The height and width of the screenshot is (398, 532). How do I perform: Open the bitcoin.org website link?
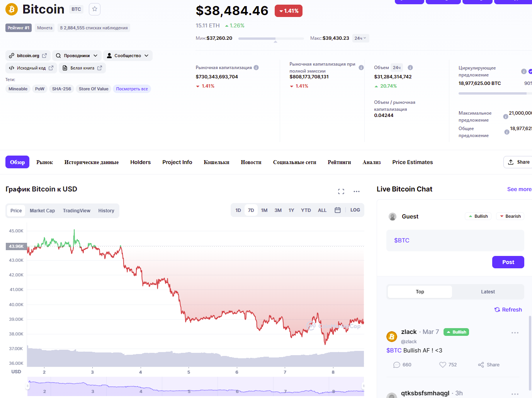tap(28, 56)
